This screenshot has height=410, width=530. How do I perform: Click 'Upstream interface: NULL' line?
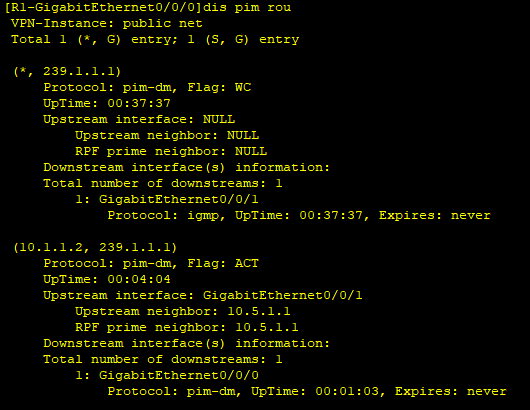point(139,119)
